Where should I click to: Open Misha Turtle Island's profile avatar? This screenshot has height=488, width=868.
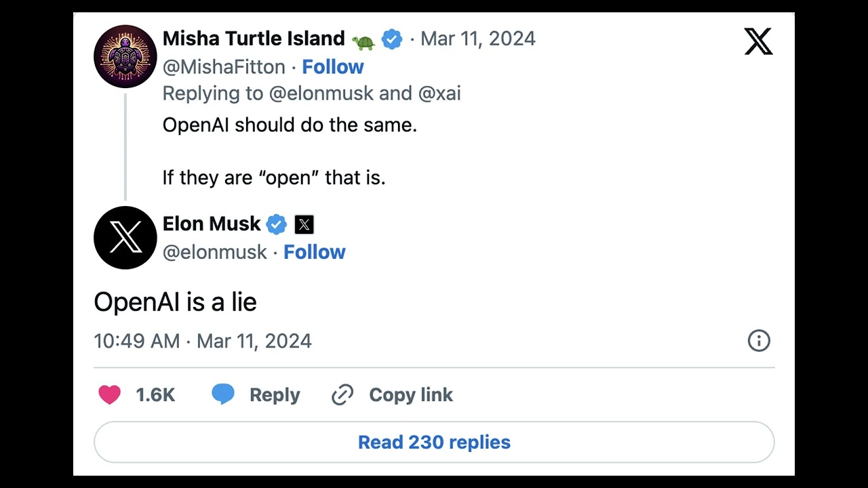click(125, 56)
